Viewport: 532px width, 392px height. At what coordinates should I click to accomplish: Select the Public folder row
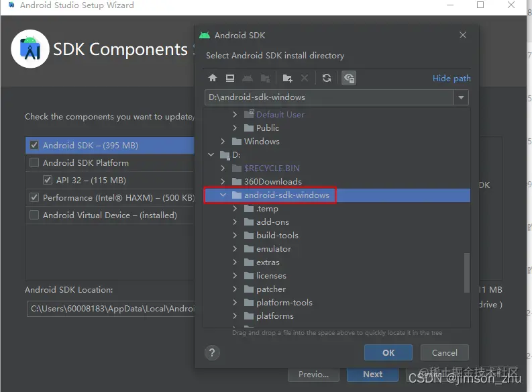tap(337, 128)
